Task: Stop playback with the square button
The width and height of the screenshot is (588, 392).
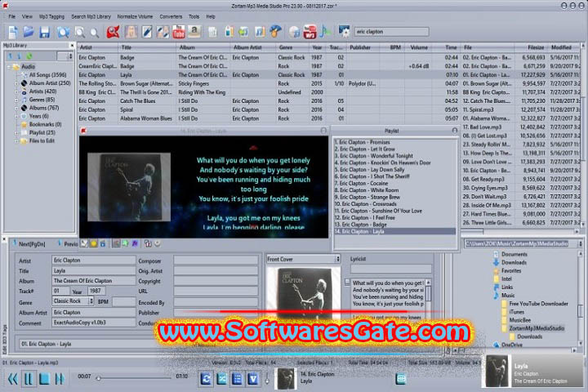Action: [x=44, y=379]
